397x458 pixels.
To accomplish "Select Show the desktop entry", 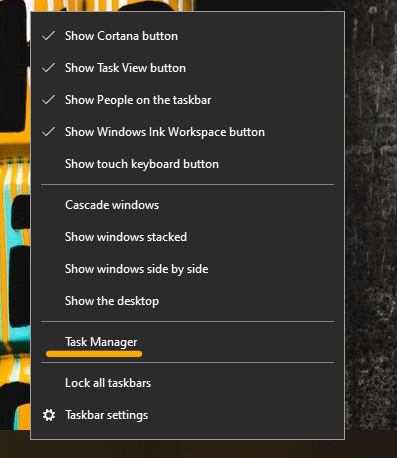I will 187,301.
